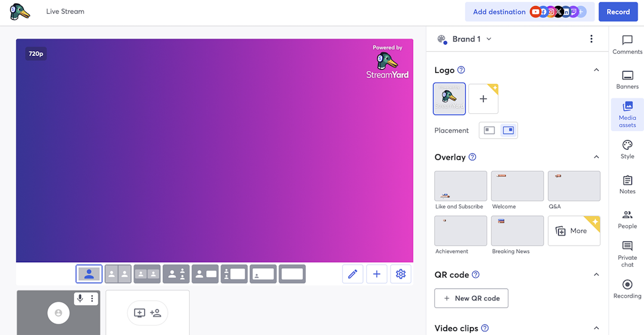Collapse the QR code section
This screenshot has height=335, width=644.
(x=596, y=275)
